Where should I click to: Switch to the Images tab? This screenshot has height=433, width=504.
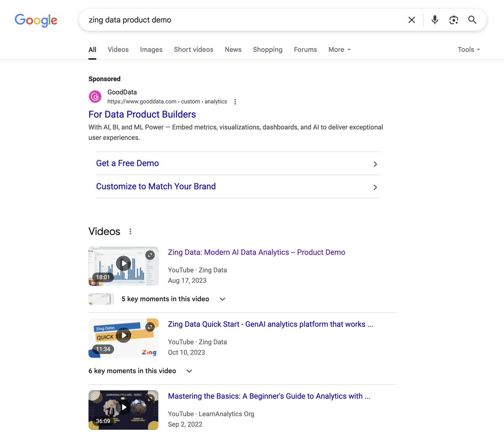click(151, 50)
